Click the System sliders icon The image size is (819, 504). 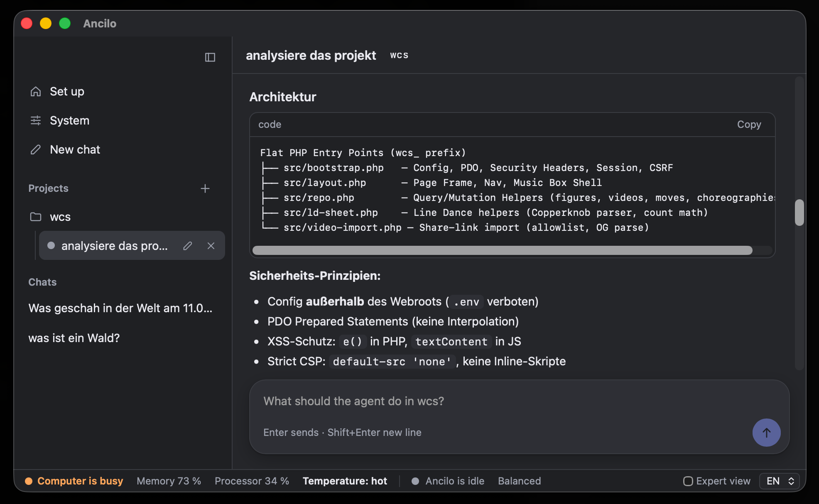tap(36, 120)
